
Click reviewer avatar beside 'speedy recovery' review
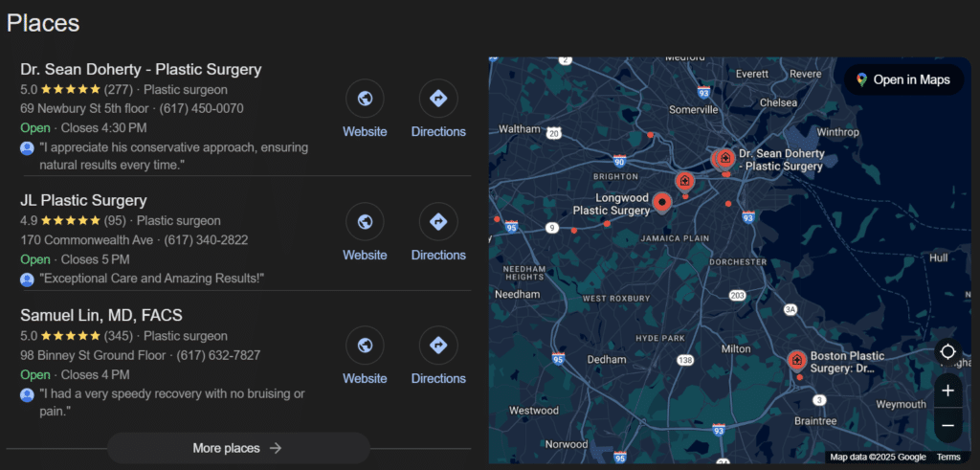[27, 395]
